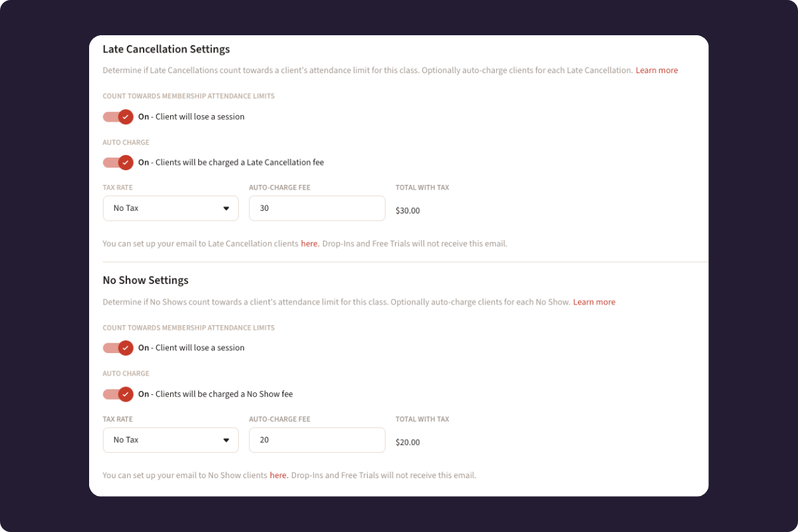Click the No Show Settings heading
798x532 pixels.
(146, 281)
